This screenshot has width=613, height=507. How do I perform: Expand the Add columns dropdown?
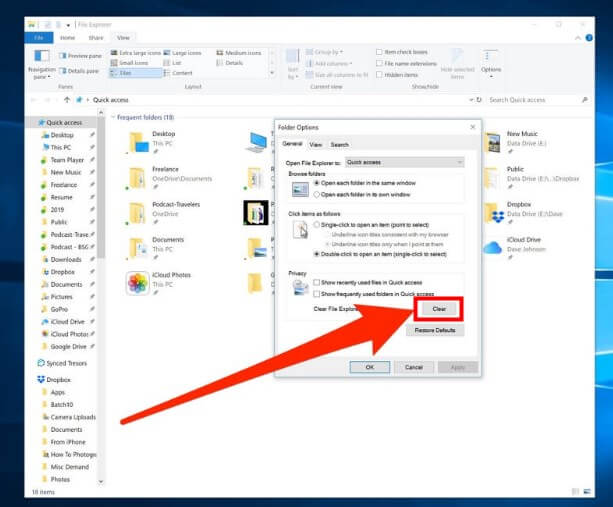tap(329, 63)
